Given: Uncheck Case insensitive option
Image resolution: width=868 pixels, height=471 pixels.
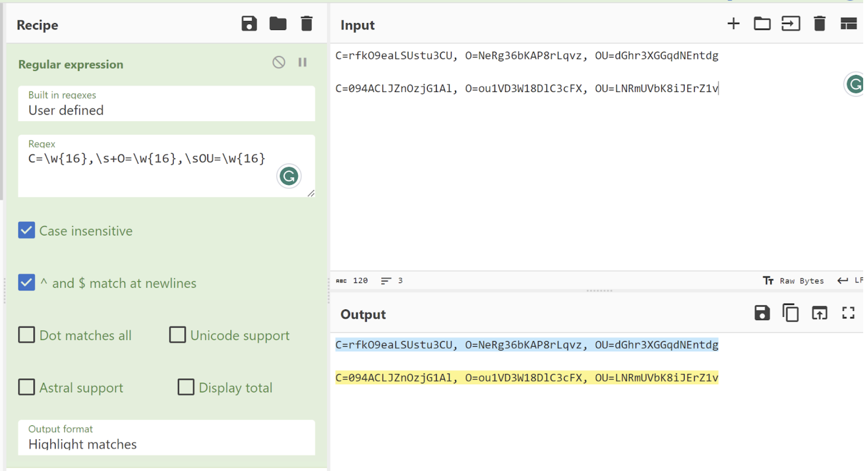Looking at the screenshot, I should click(x=27, y=230).
